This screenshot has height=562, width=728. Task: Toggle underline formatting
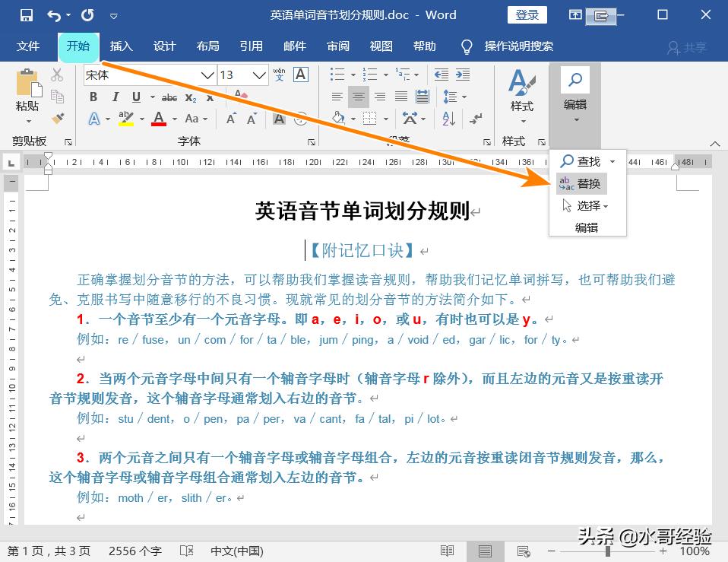click(136, 97)
